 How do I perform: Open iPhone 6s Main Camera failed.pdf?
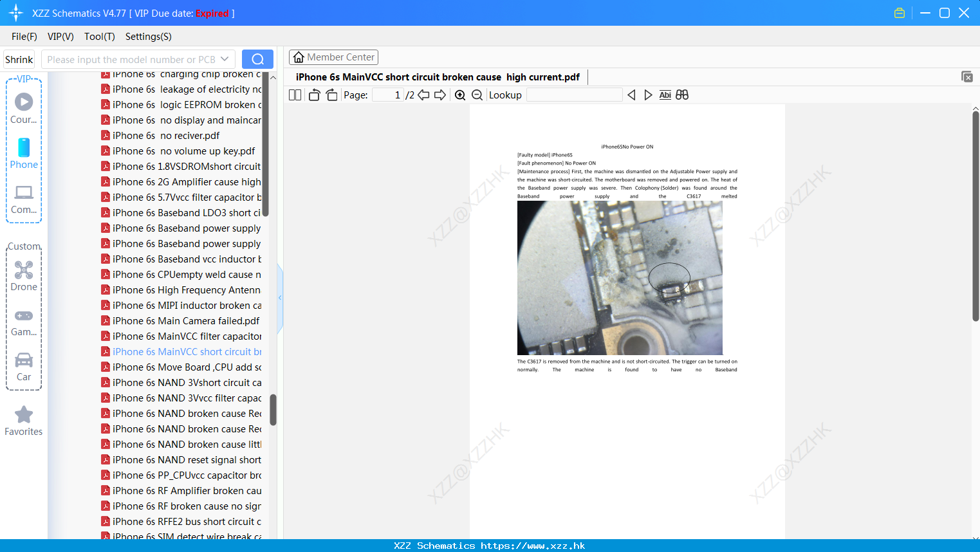(181, 321)
